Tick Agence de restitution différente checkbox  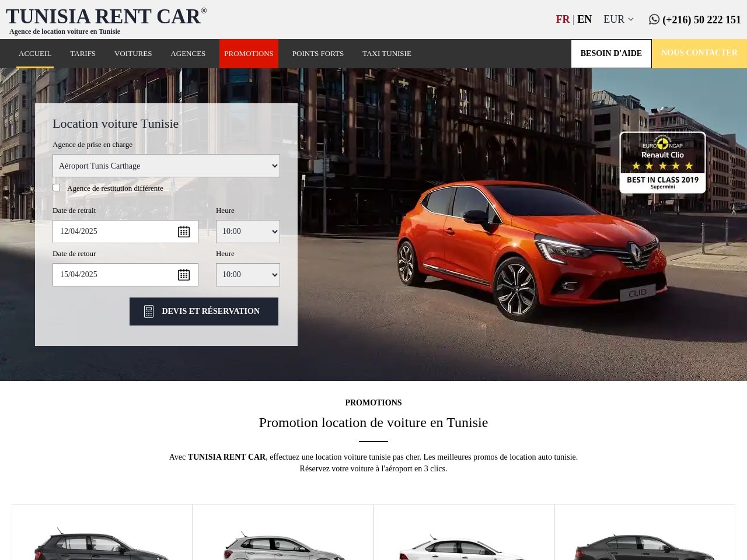tap(57, 187)
